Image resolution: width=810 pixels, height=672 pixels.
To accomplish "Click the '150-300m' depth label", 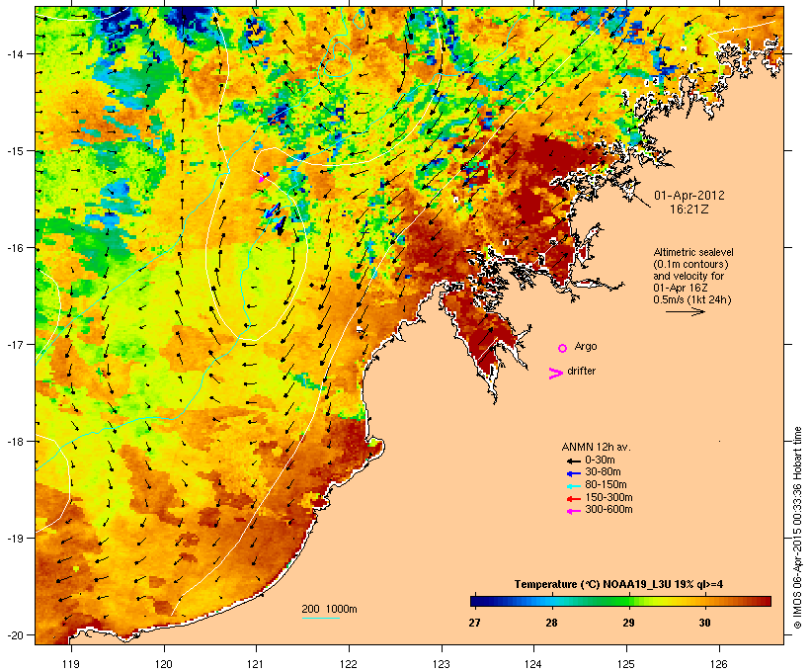I will 608,497.
